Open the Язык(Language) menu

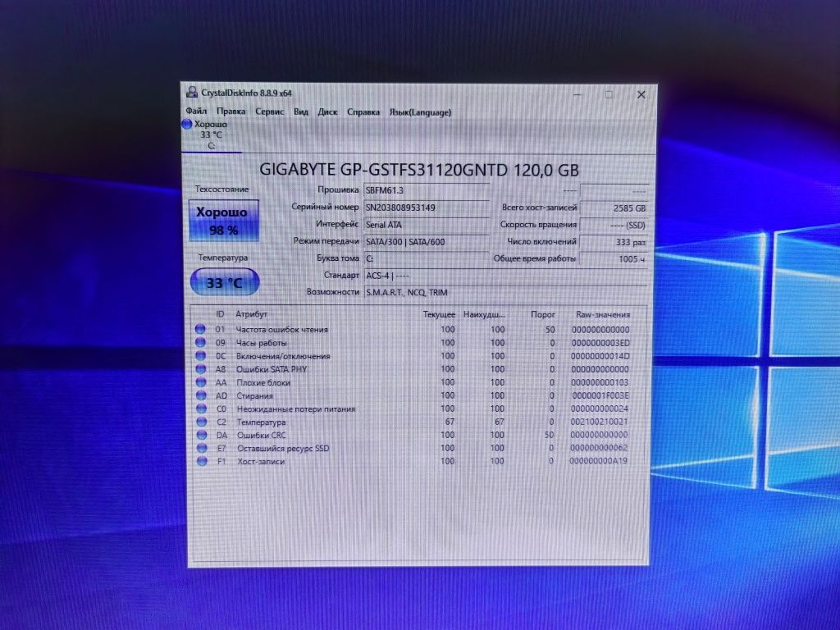click(420, 112)
